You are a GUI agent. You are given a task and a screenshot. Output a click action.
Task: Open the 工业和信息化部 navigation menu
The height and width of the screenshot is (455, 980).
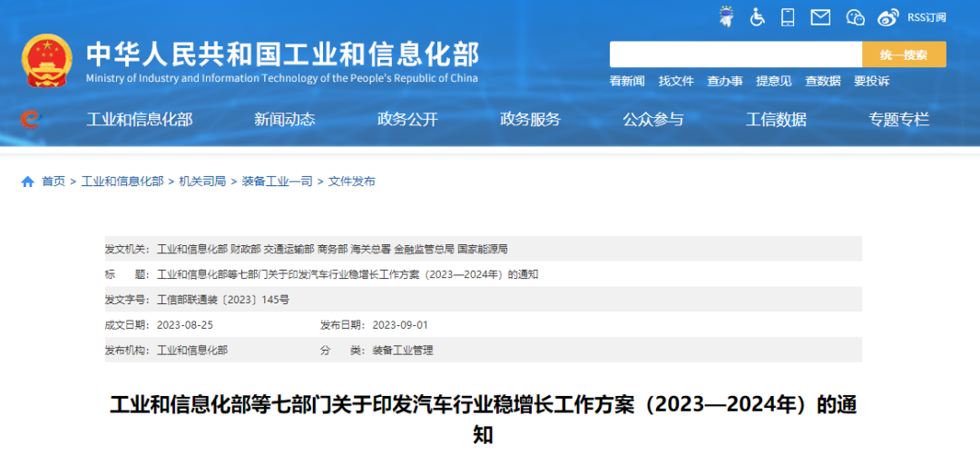pos(140,119)
